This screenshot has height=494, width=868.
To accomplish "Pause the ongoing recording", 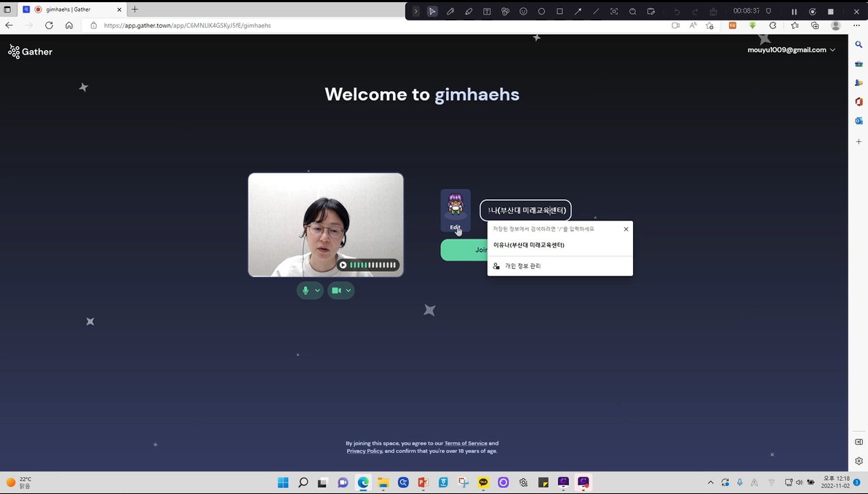I will tap(794, 12).
